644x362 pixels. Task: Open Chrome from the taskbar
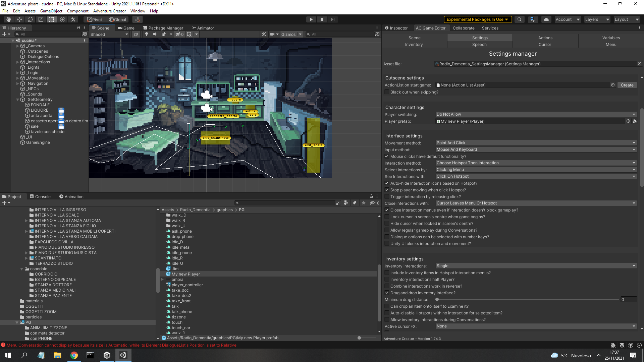coord(74,355)
